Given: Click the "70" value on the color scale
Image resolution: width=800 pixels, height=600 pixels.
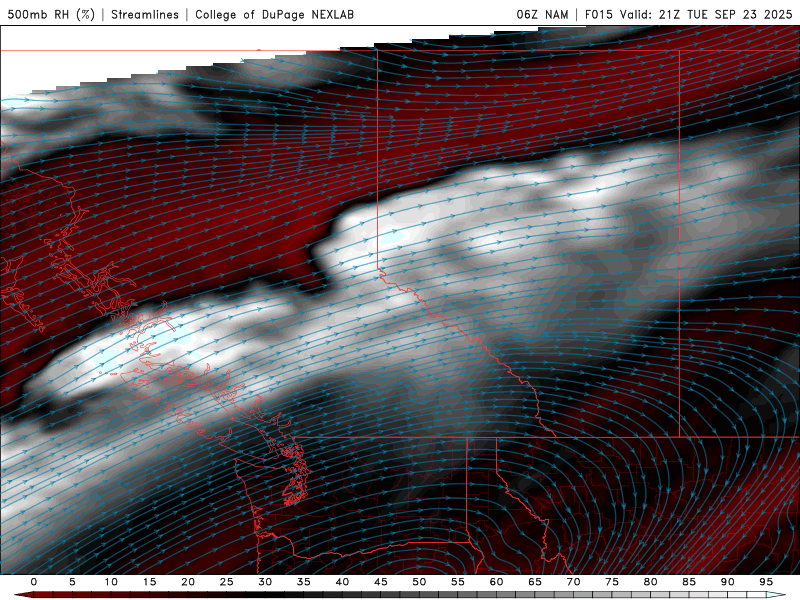Looking at the screenshot, I should point(573,582).
